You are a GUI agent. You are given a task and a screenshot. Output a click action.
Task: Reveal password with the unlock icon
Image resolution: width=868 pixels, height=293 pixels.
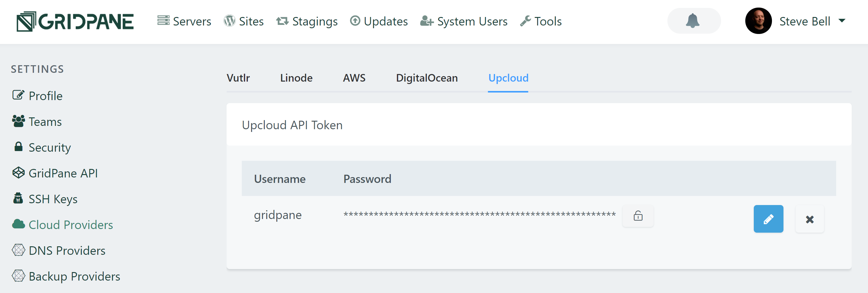click(x=638, y=216)
